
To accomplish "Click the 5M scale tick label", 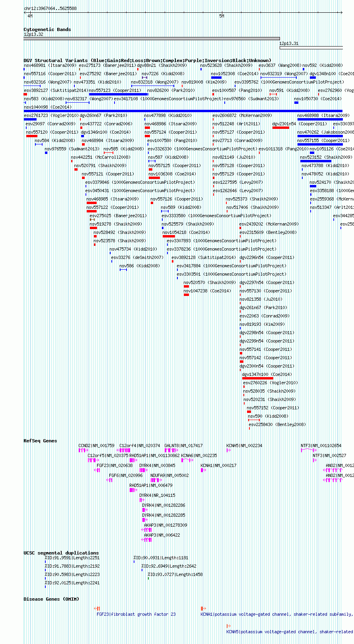I will pyautogui.click(x=222, y=16).
